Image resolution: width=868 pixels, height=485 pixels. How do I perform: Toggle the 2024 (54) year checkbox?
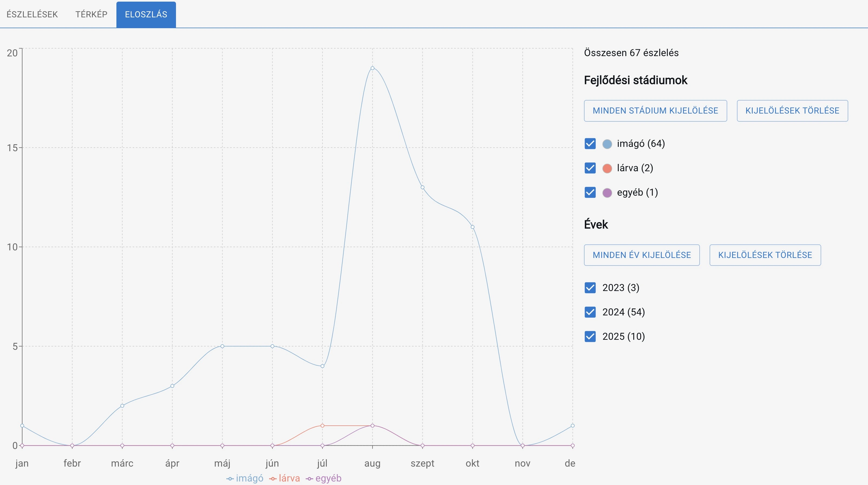pos(590,312)
